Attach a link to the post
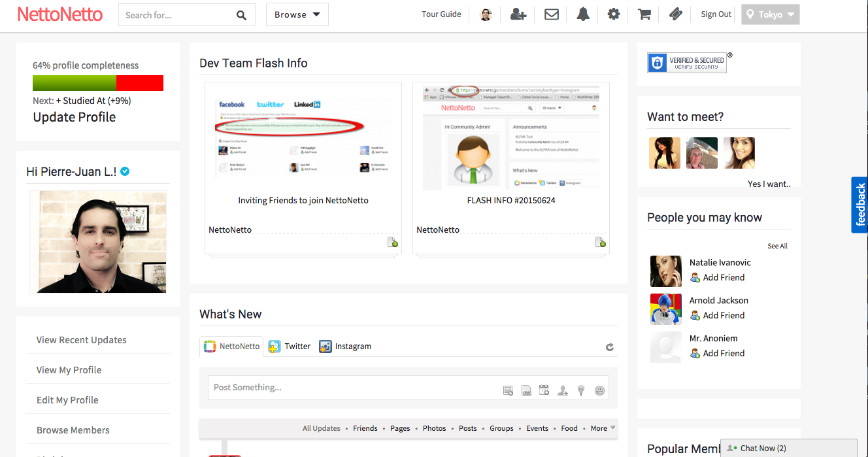This screenshot has height=457, width=868. (526, 391)
